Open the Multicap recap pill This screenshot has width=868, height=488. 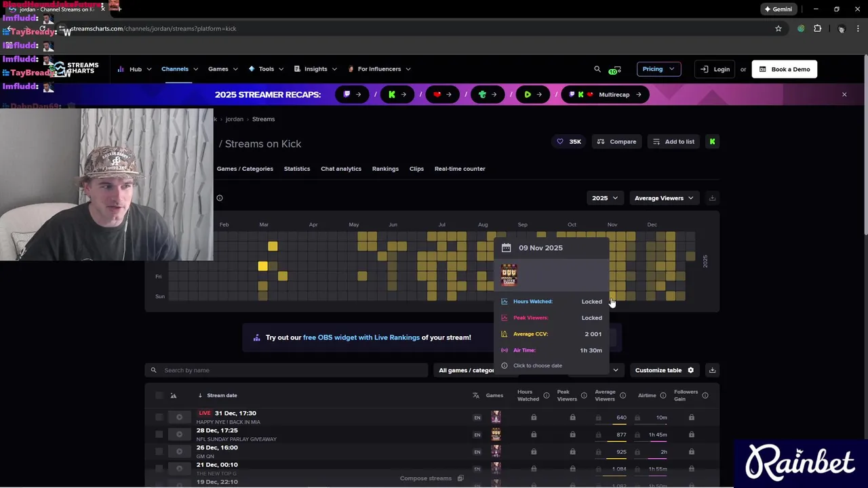coord(604,95)
